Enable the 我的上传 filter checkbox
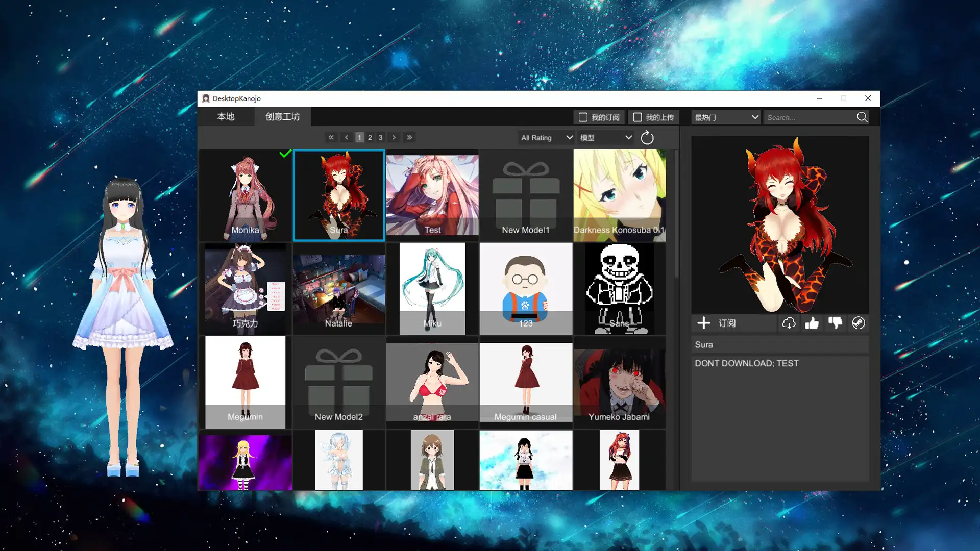This screenshot has height=551, width=980. (637, 117)
